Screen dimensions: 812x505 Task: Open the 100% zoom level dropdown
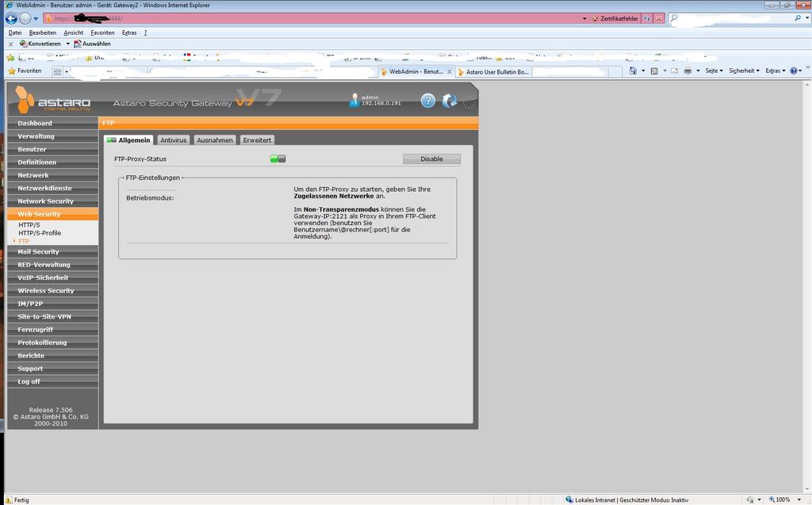point(785,499)
